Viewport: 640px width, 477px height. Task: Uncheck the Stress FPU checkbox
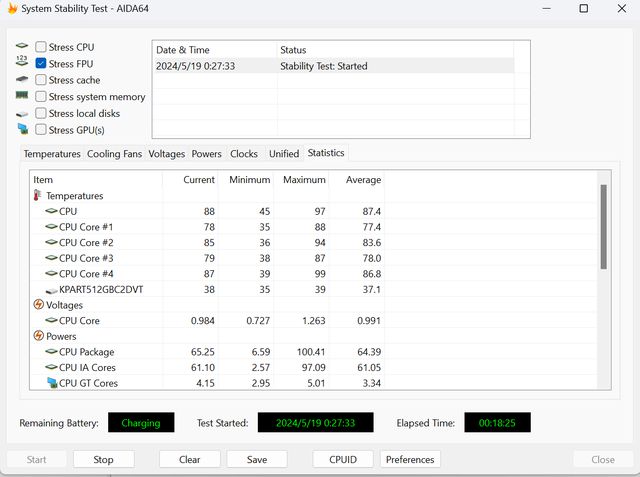coord(41,63)
